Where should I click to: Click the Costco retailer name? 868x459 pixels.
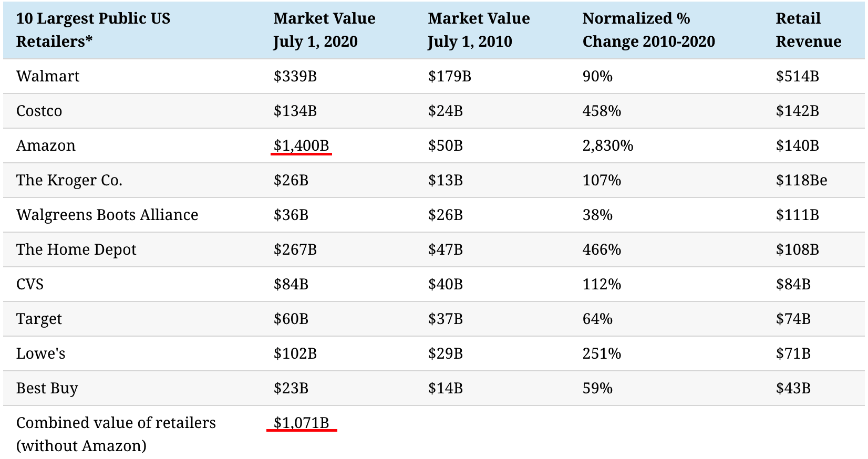39,111
